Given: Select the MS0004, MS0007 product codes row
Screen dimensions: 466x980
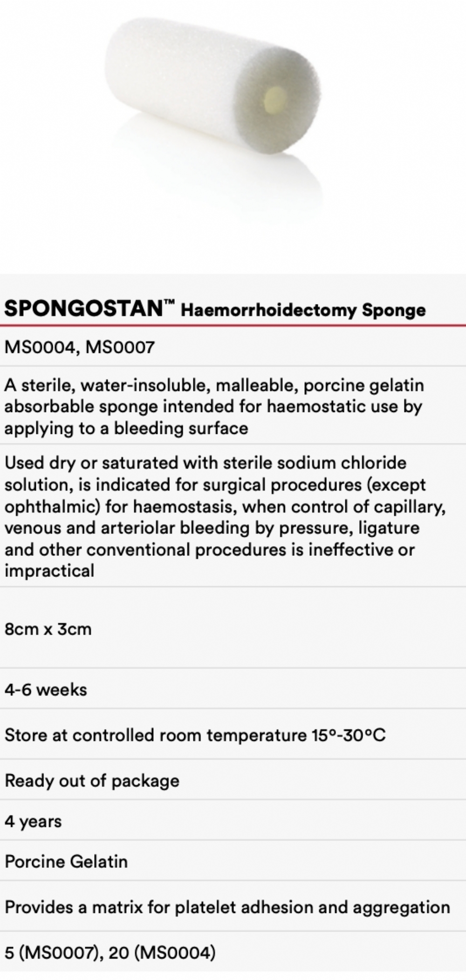Looking at the screenshot, I should click(79, 347).
